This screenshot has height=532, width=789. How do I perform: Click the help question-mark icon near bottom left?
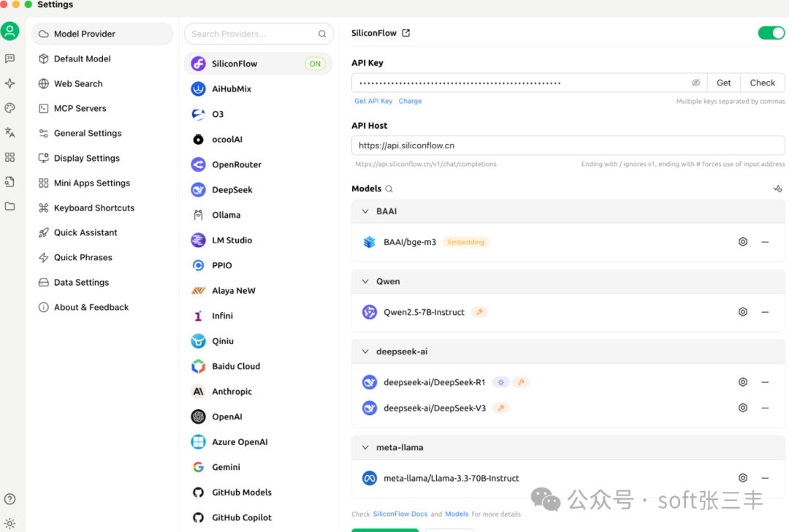coord(10,499)
